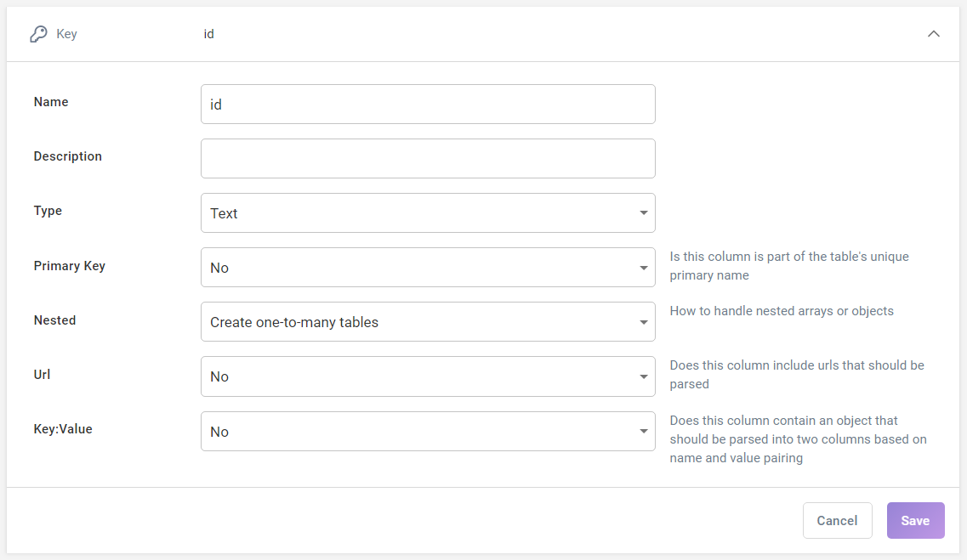Image resolution: width=967 pixels, height=560 pixels.
Task: Click the Key label next to the icon
Action: point(66,34)
